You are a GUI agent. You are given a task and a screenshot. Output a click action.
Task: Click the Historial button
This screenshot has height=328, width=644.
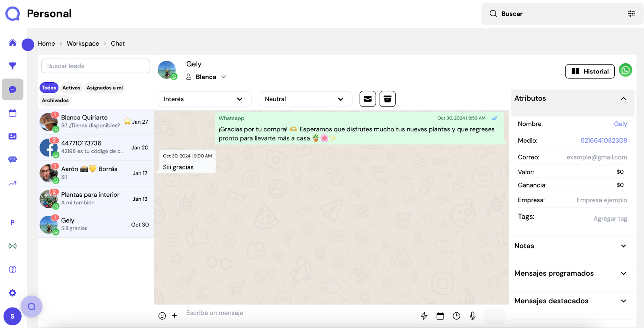pyautogui.click(x=590, y=71)
